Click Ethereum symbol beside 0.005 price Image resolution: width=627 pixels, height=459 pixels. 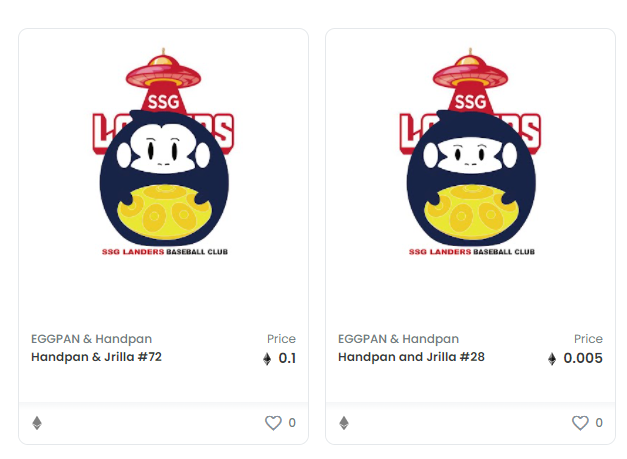[x=552, y=359]
